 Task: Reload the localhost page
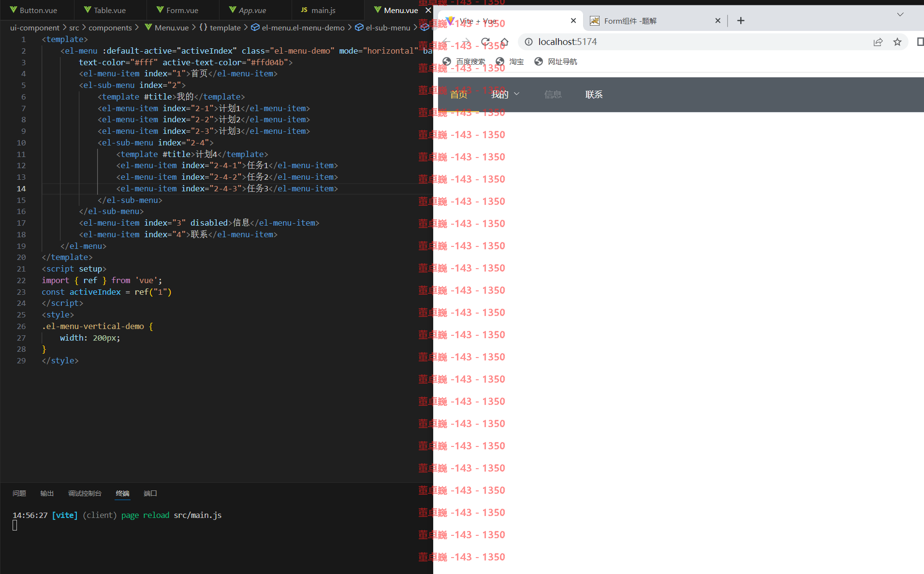coord(485,42)
